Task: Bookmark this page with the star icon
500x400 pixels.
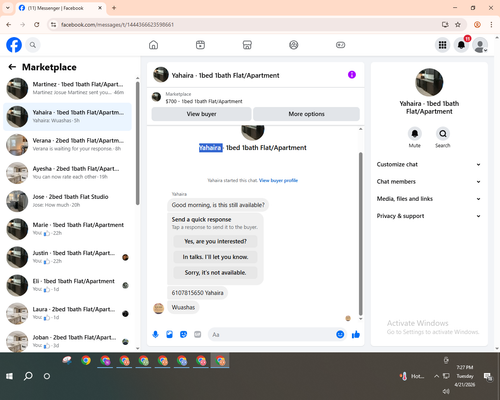Action: pyautogui.click(x=458, y=24)
